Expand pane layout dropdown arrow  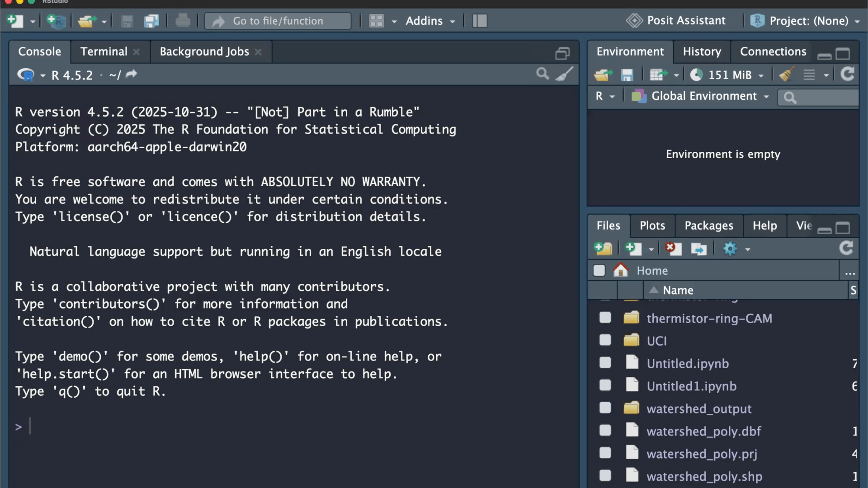pyautogui.click(x=394, y=21)
